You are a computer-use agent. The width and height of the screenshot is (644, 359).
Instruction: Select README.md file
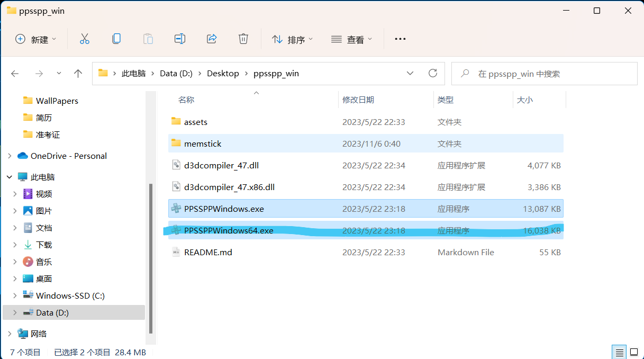pyautogui.click(x=366, y=252)
